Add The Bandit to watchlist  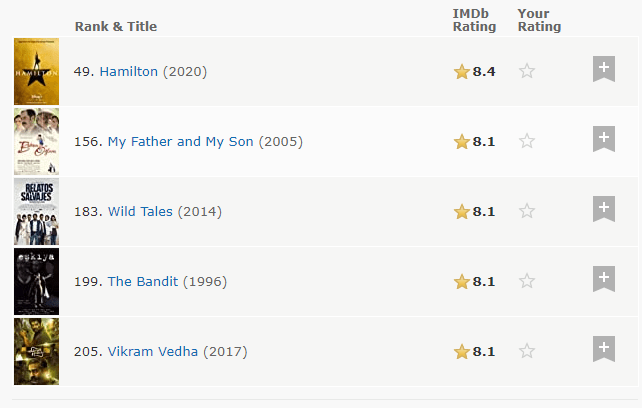(603, 279)
